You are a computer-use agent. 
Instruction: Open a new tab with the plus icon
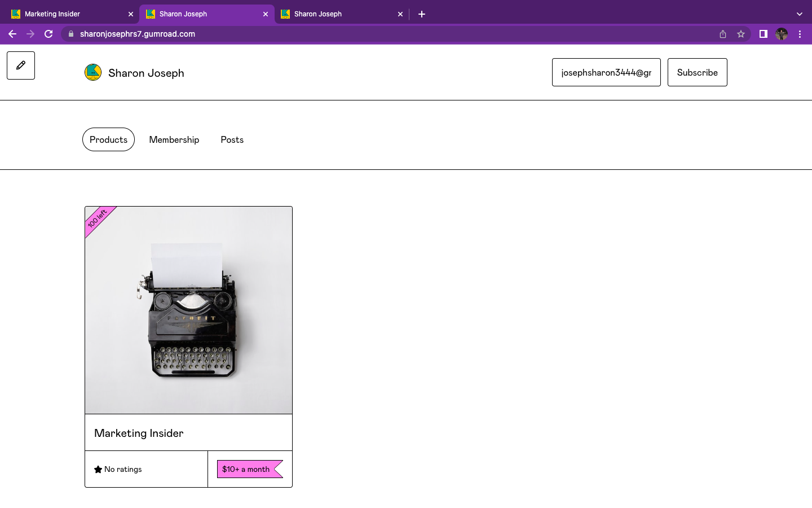click(422, 14)
